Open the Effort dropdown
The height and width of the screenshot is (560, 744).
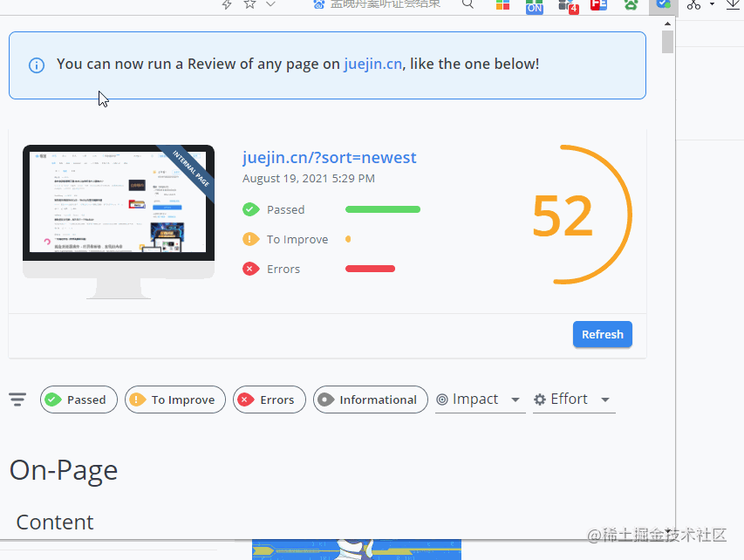coord(574,400)
